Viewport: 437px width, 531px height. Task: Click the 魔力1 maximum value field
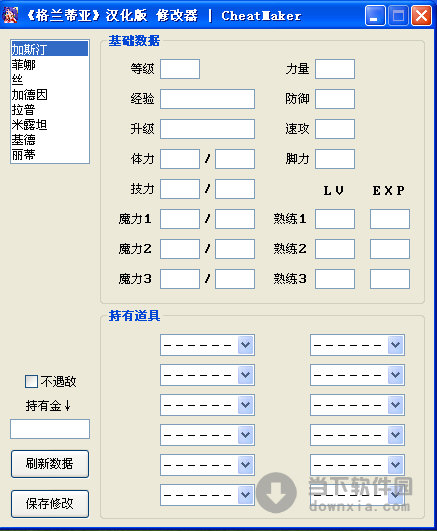coord(235,219)
